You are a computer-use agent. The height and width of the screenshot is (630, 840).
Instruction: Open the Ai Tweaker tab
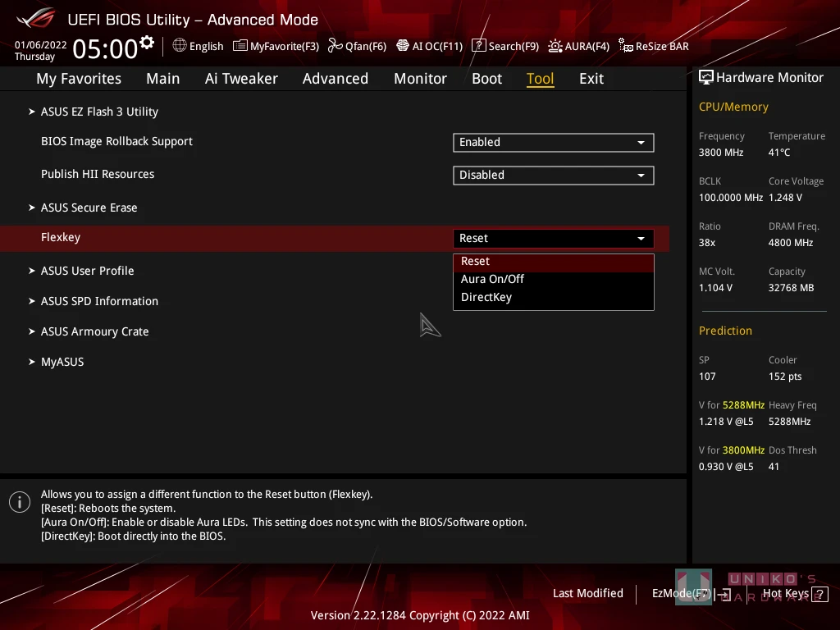pos(241,79)
